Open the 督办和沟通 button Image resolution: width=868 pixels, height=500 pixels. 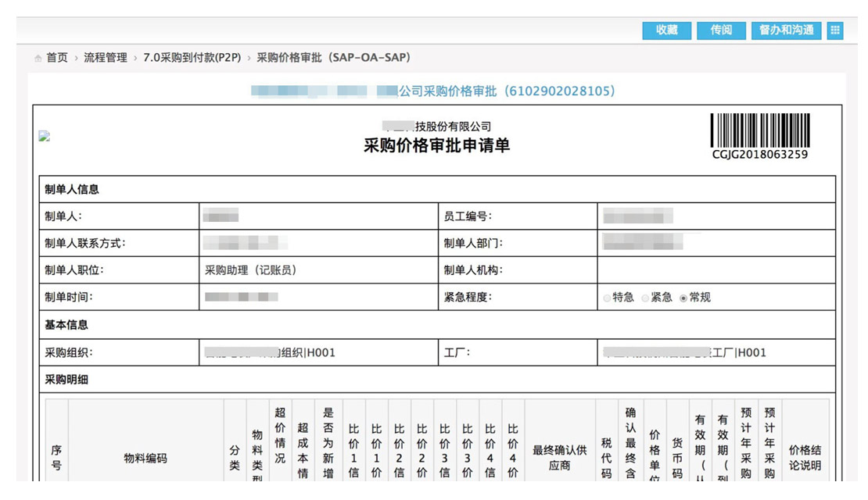click(786, 30)
